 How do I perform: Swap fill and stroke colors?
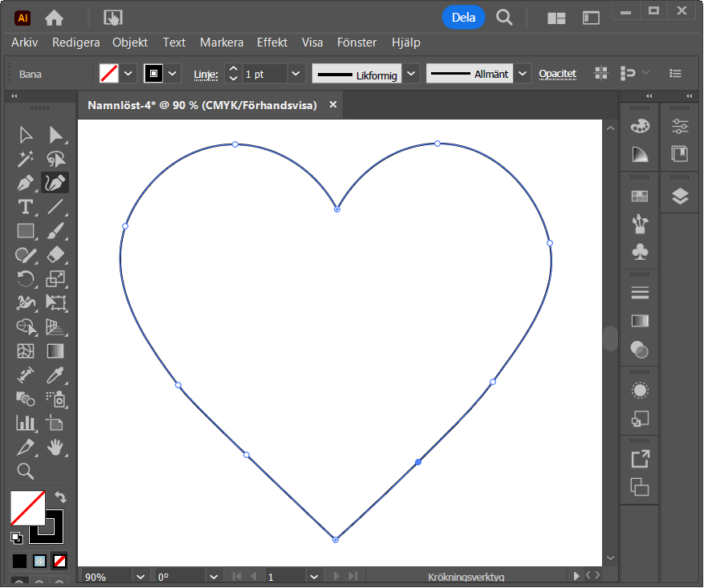click(x=60, y=497)
